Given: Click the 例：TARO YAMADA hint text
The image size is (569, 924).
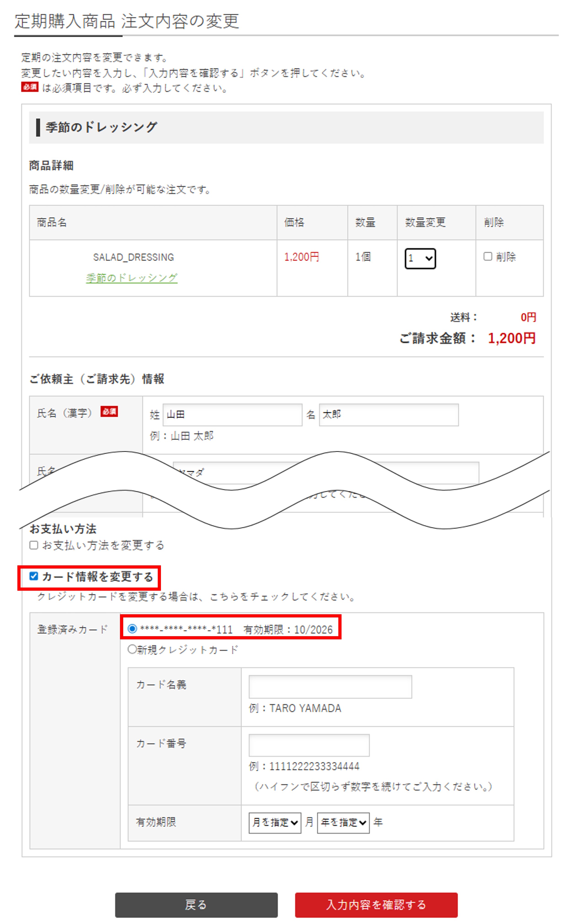Looking at the screenshot, I should (x=295, y=708).
